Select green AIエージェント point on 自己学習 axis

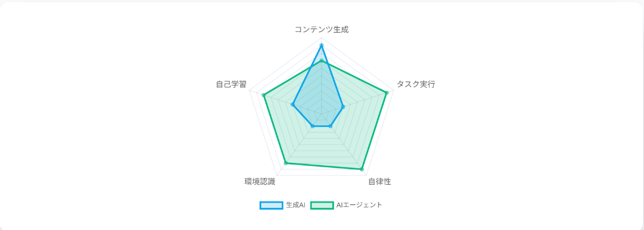[264, 95]
